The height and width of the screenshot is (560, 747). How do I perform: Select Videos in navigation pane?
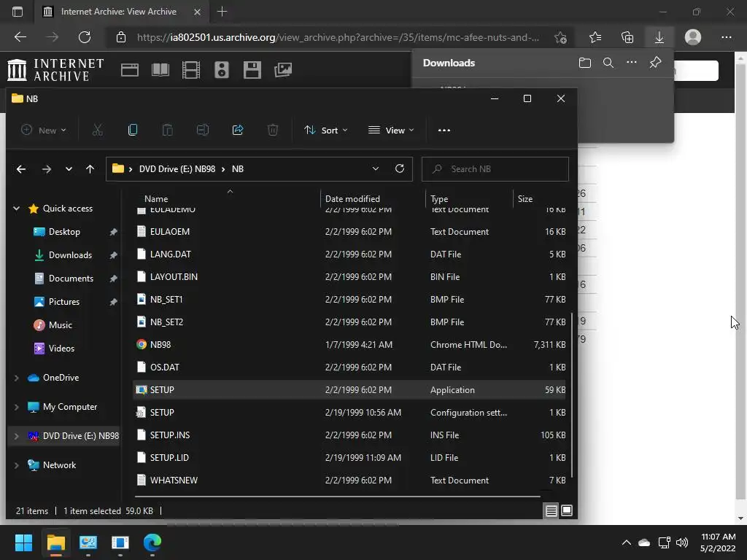pos(61,349)
